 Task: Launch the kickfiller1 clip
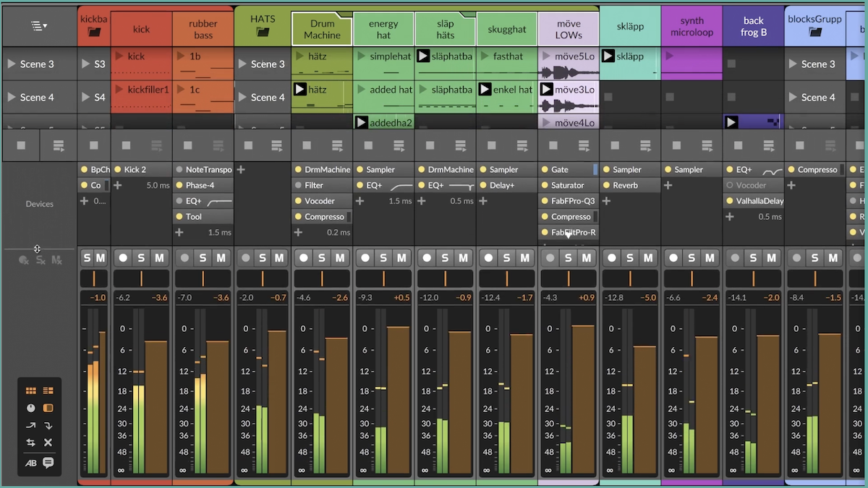(119, 90)
